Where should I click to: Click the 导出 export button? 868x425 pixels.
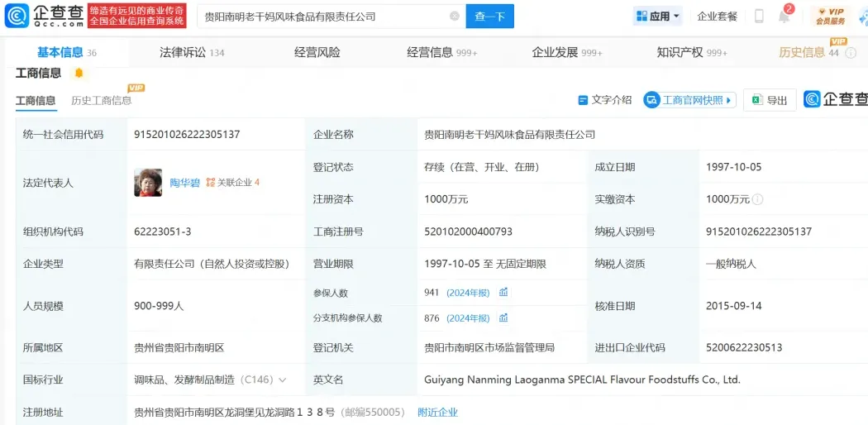pyautogui.click(x=770, y=100)
